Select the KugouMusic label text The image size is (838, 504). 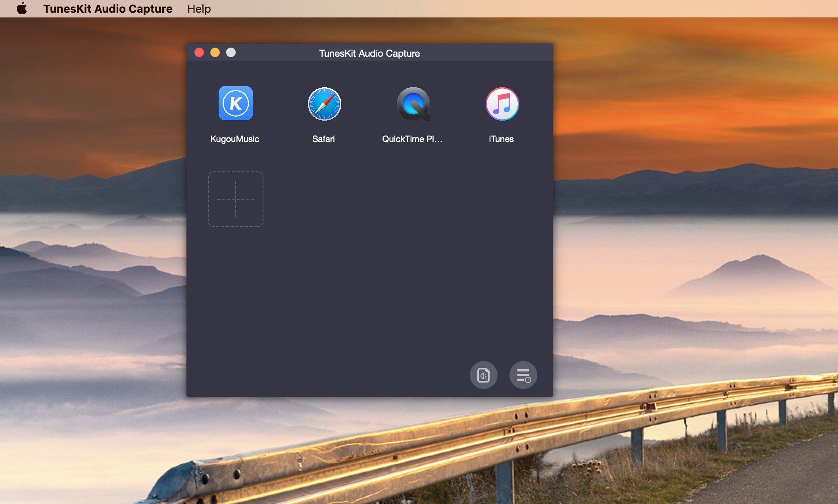coord(234,139)
